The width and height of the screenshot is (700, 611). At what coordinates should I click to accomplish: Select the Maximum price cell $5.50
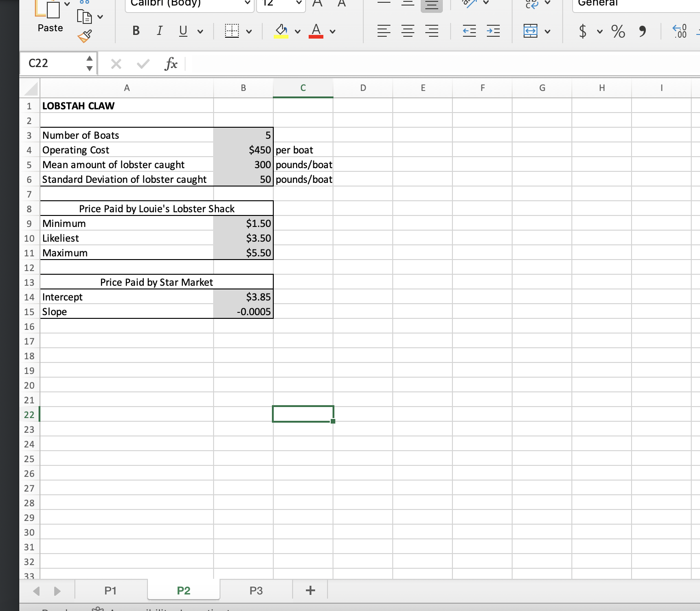(243, 253)
